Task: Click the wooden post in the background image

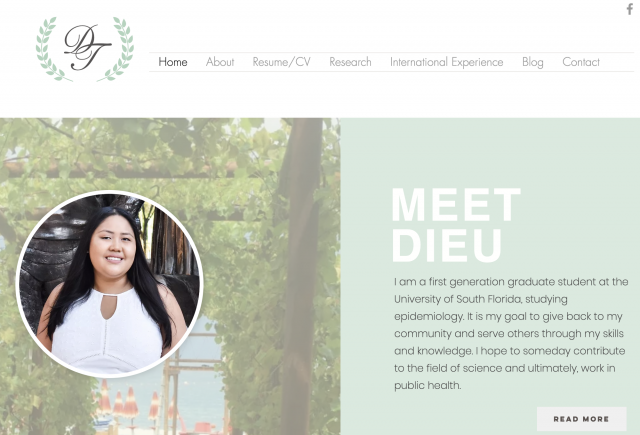Action: tap(300, 276)
